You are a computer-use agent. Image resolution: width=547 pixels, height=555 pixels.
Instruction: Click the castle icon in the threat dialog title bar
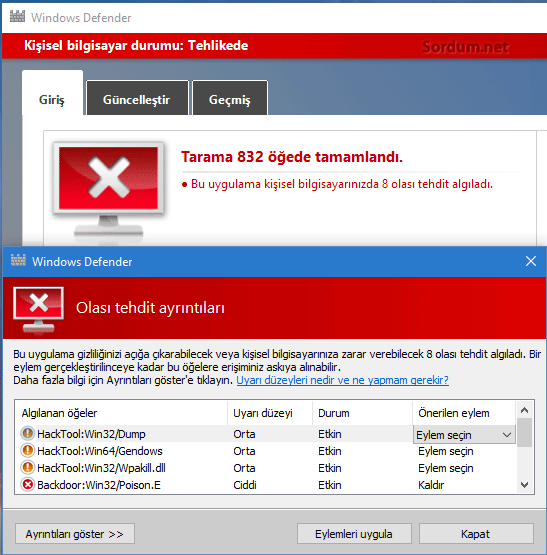coord(18,261)
